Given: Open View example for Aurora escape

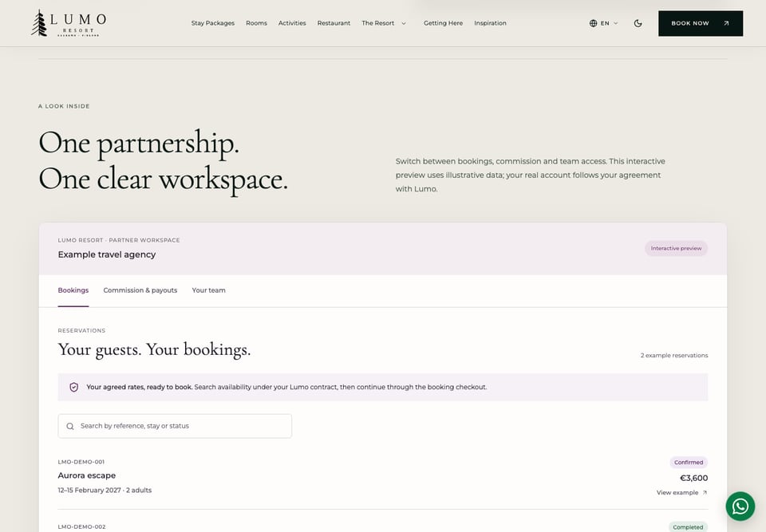Looking at the screenshot, I should click(x=682, y=492).
